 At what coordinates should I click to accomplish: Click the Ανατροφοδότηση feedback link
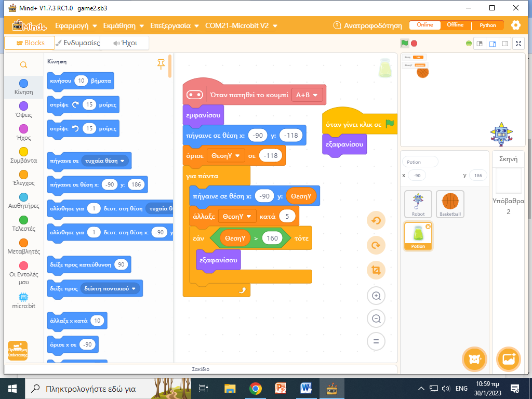(368, 25)
